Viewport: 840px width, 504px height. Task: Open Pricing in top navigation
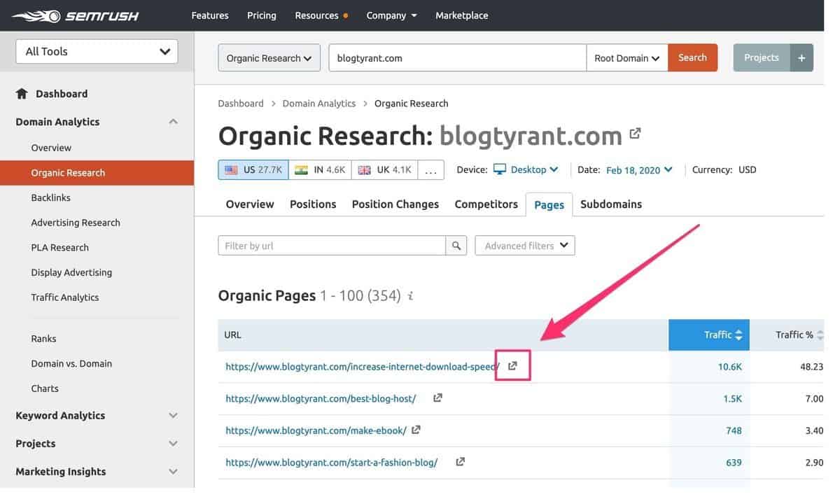[262, 15]
